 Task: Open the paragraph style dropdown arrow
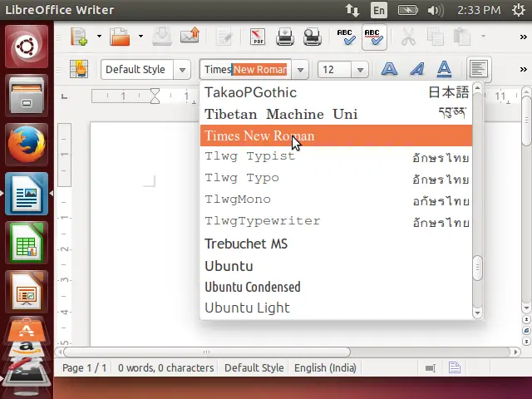pos(182,70)
